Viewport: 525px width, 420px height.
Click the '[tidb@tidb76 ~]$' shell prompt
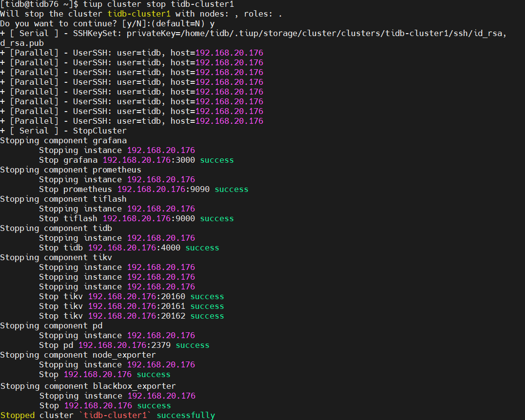pos(39,4)
